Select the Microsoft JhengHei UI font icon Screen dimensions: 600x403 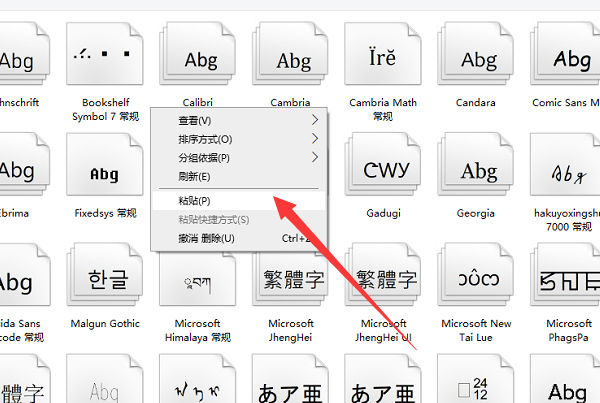point(383,274)
